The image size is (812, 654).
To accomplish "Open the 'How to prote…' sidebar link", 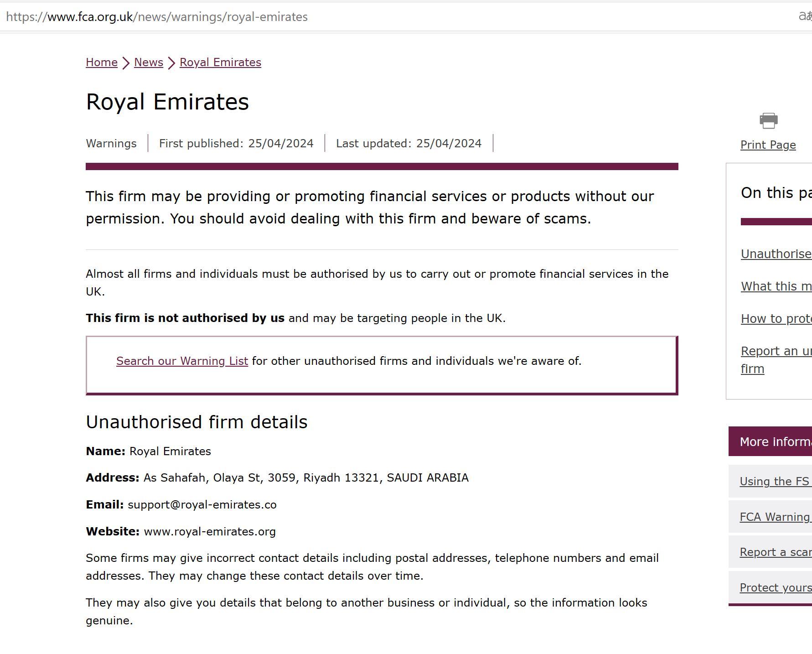I will pos(776,319).
